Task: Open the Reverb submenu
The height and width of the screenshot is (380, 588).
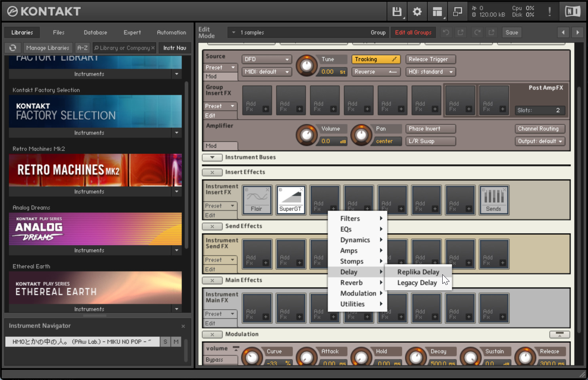Action: 358,283
